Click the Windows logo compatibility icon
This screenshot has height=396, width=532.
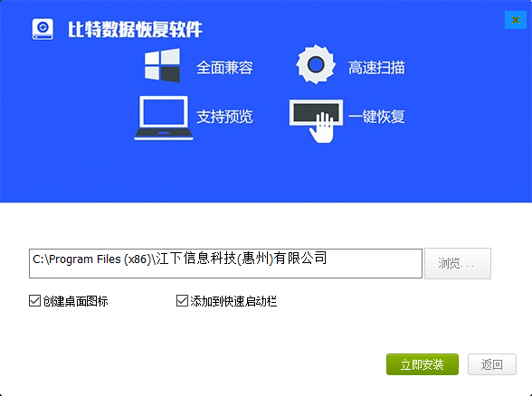(162, 65)
